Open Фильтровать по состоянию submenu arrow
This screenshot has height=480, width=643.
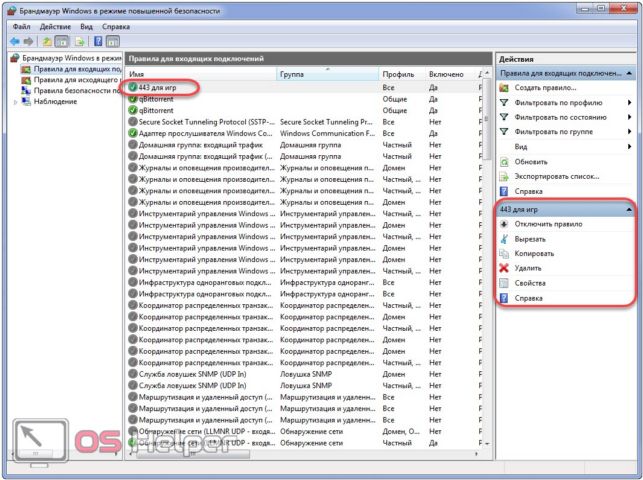point(629,117)
